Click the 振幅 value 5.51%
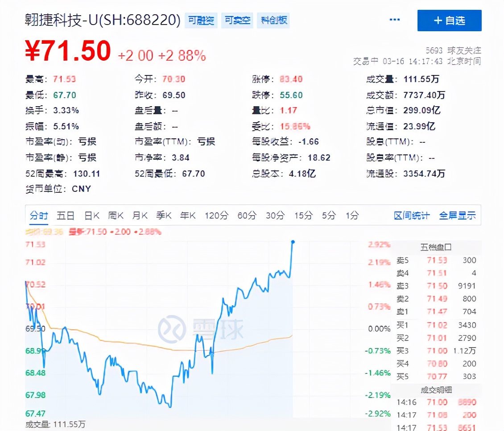 click(x=66, y=126)
